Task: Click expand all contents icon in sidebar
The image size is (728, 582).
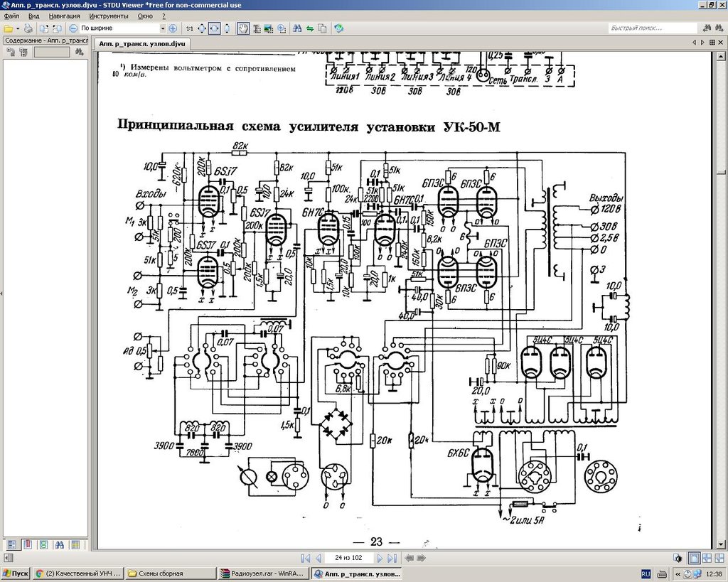Action: [x=11, y=53]
